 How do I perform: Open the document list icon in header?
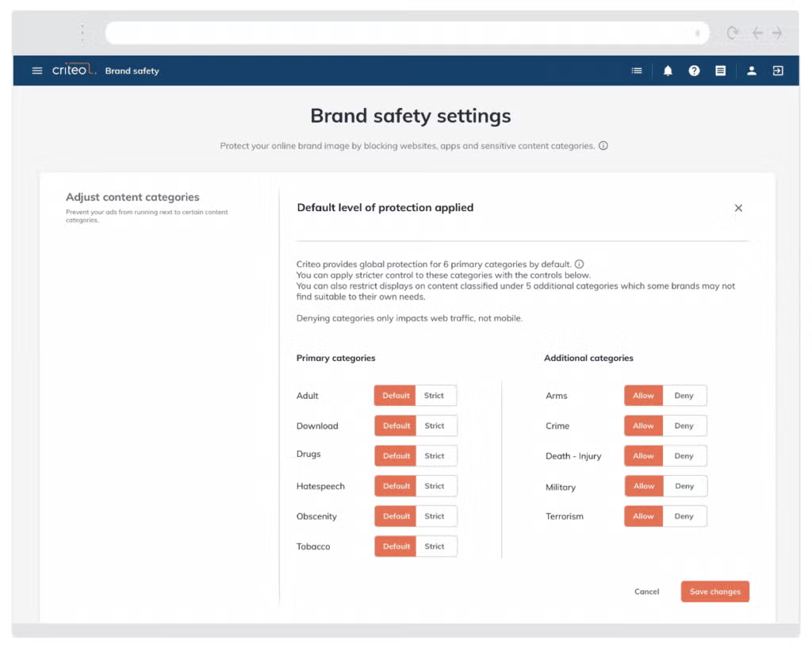click(720, 71)
